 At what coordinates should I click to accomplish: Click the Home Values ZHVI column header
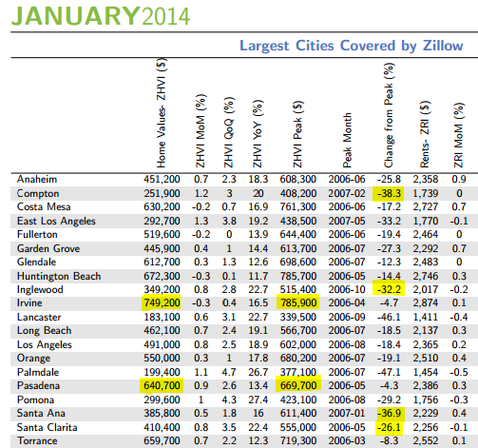tap(162, 112)
